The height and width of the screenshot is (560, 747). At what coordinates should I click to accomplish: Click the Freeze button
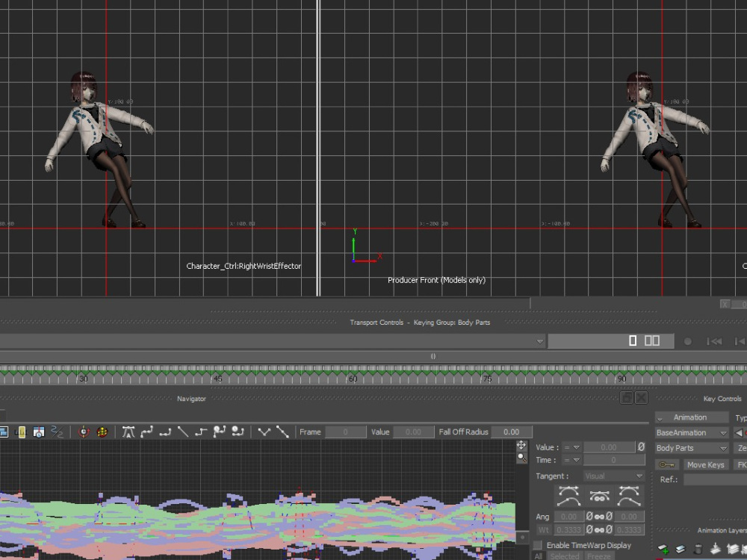pyautogui.click(x=599, y=556)
